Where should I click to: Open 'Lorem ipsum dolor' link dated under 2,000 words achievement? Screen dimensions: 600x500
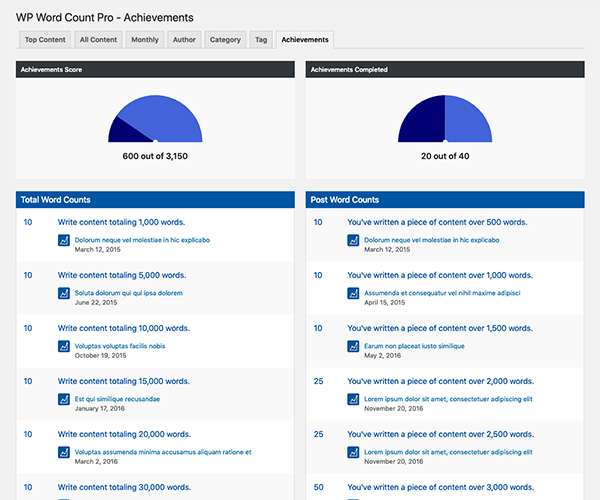coord(448,399)
